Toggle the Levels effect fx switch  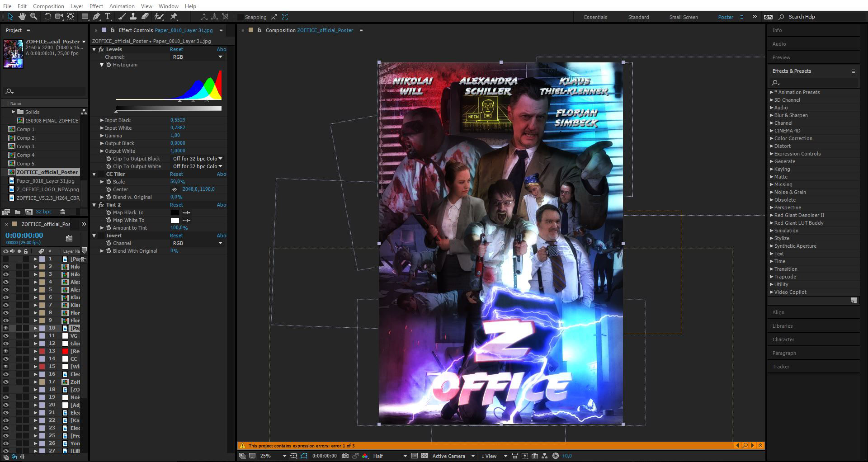point(101,49)
